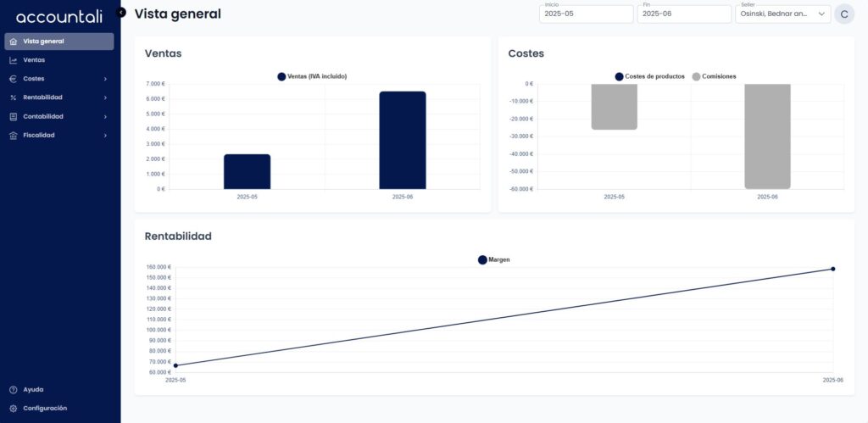Click the chart icon next to Ventas

coord(14,60)
